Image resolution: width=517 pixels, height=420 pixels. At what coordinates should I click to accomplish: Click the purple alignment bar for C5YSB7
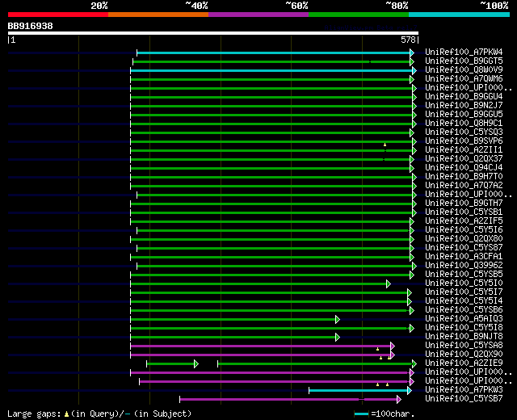click(x=288, y=400)
